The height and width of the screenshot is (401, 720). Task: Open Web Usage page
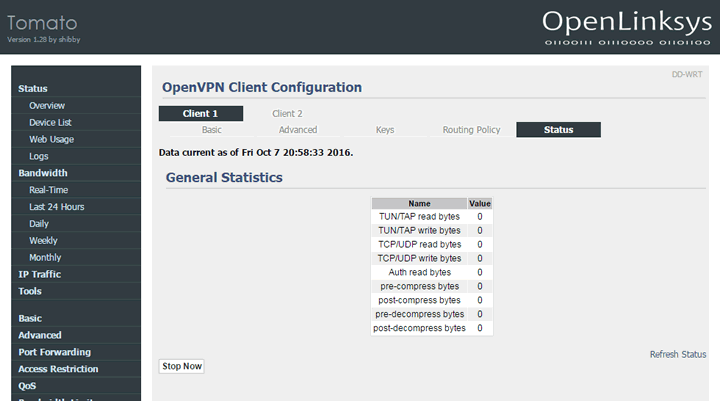pyautogui.click(x=51, y=139)
